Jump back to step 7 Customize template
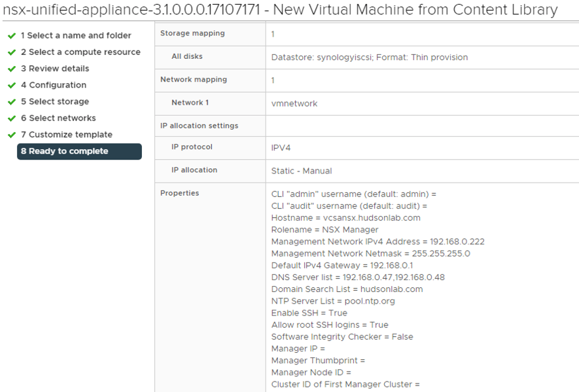This screenshot has height=392, width=579. coord(67,135)
